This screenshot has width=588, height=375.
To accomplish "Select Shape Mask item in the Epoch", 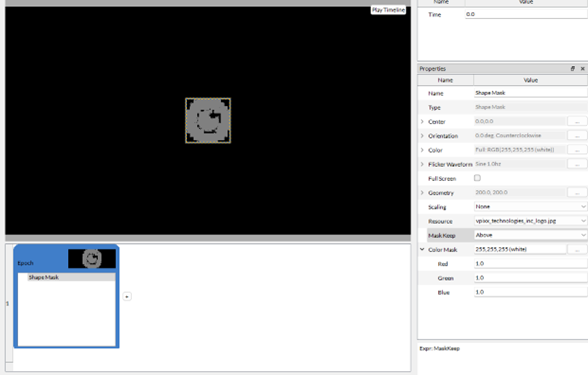I will tap(67, 278).
